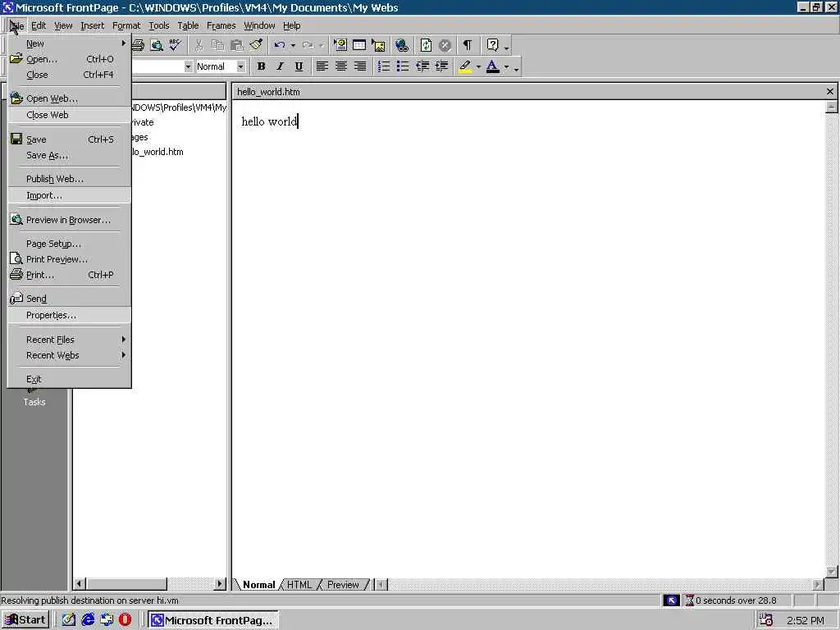Open the Insert menu in menu bar
This screenshot has width=840, height=630.
pyautogui.click(x=92, y=25)
